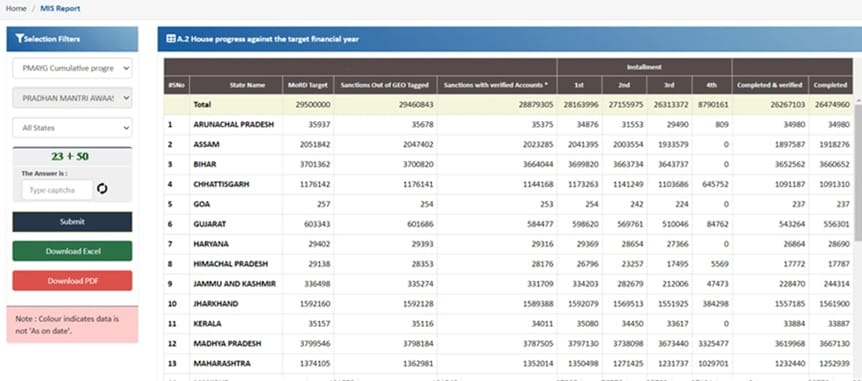Click the table grid icon beside A.2 title
Screen dimensions: 862x381
[x=171, y=39]
